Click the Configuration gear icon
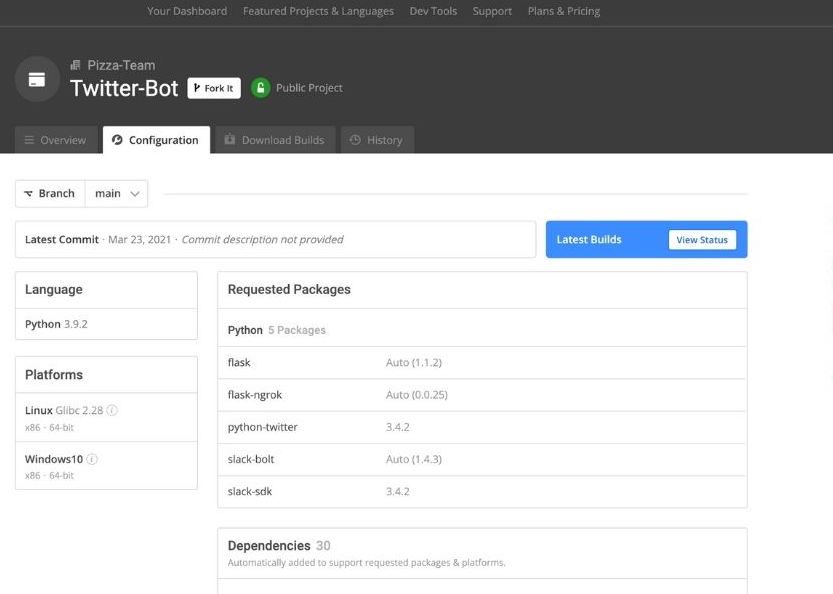 pyautogui.click(x=117, y=140)
